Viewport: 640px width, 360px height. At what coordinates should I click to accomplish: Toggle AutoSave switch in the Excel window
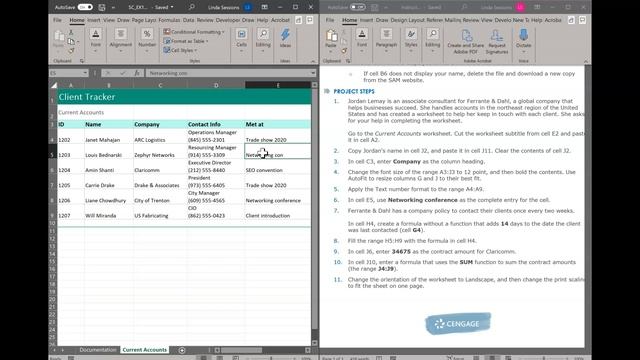85,7
